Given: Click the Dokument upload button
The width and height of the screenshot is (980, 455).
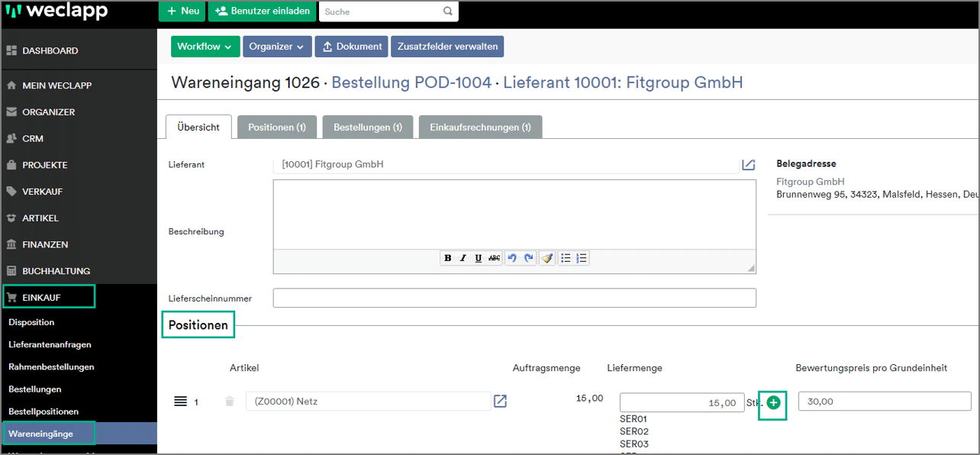Looking at the screenshot, I should tap(351, 47).
